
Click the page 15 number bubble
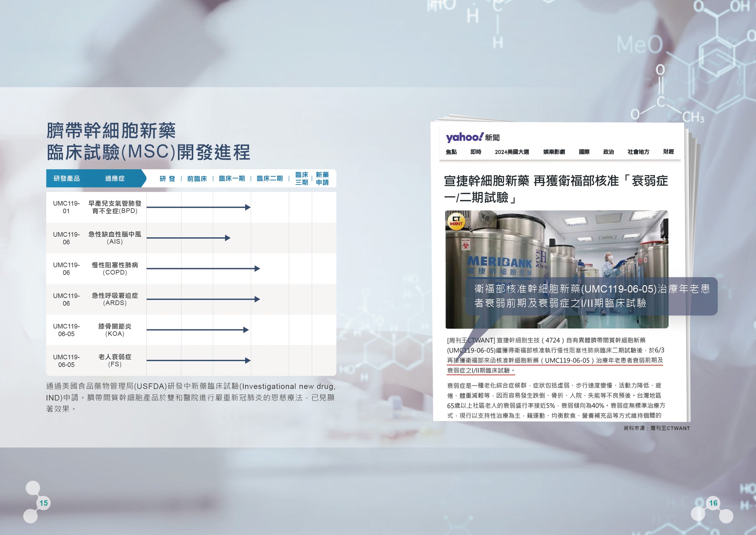[44, 503]
